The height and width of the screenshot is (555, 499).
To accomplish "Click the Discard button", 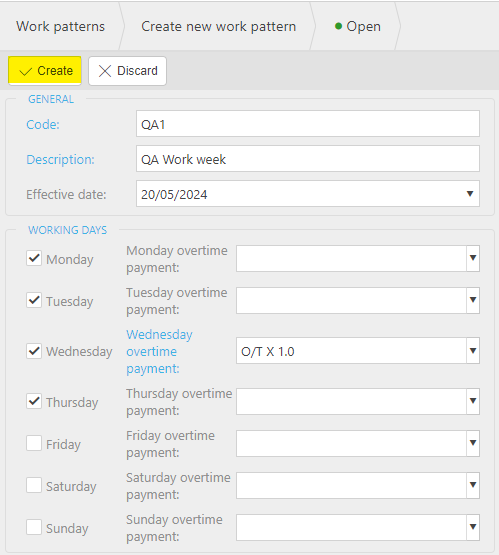I will pos(127,71).
